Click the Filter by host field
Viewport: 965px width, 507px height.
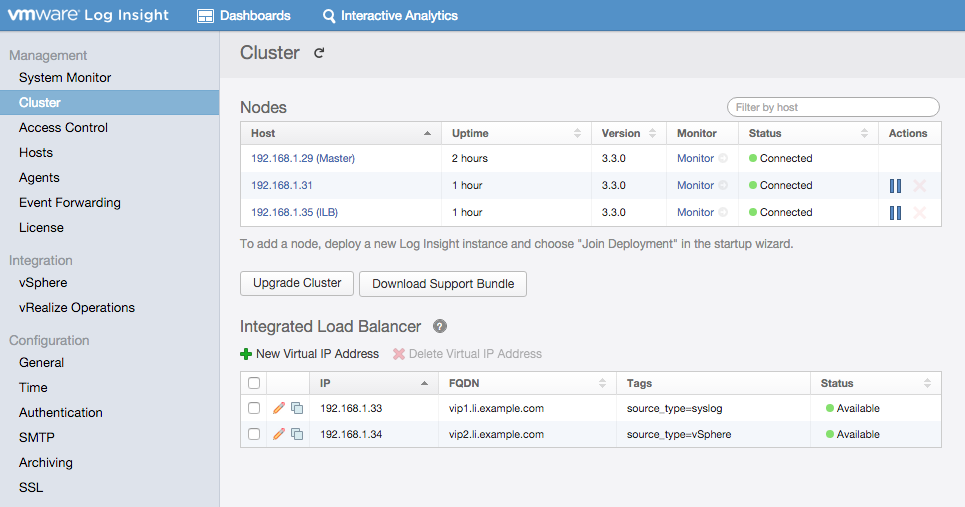(x=832, y=107)
